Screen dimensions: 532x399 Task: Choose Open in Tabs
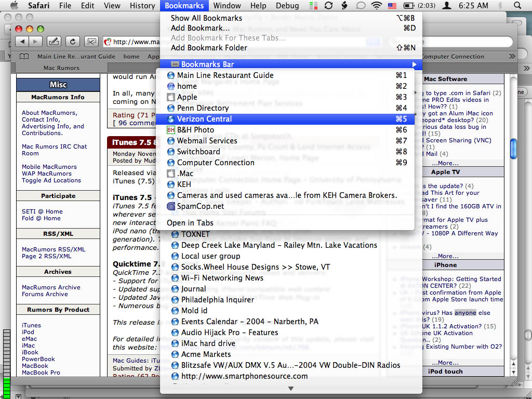285,223
